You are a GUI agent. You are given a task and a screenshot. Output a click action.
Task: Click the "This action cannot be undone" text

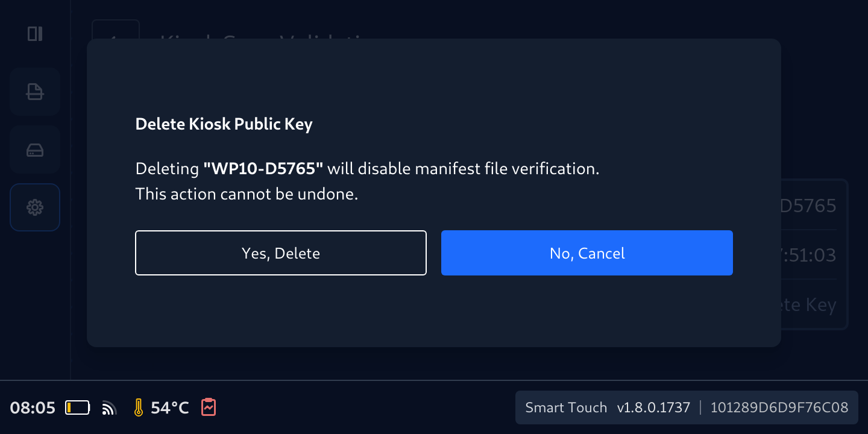(247, 194)
